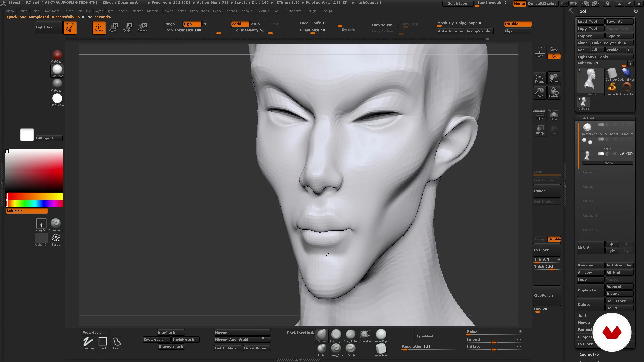
Task: Toggle Solo mode
Action: [554, 115]
